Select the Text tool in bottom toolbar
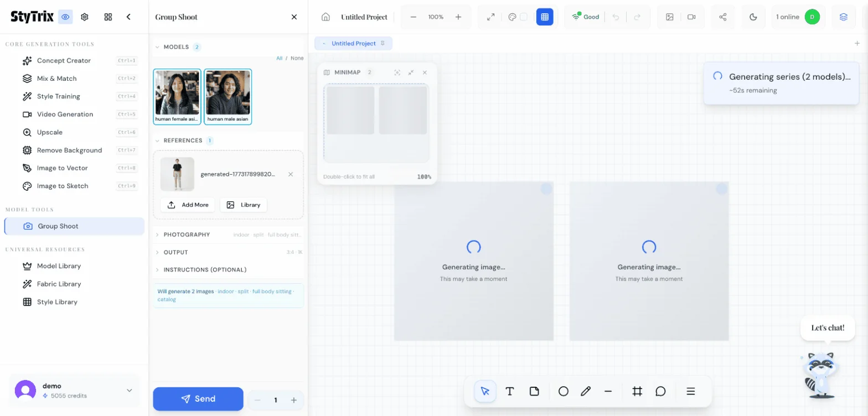The image size is (868, 416). (x=510, y=391)
